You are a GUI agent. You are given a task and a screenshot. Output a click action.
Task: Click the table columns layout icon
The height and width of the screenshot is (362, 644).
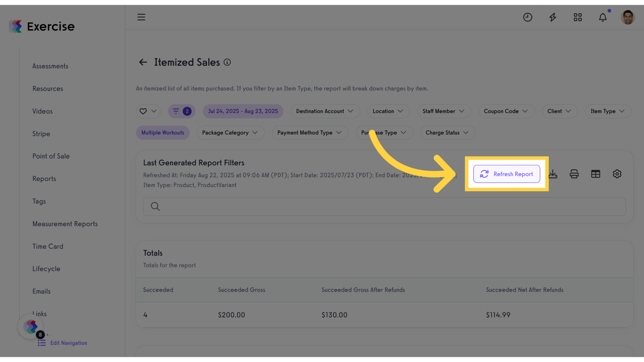point(595,174)
